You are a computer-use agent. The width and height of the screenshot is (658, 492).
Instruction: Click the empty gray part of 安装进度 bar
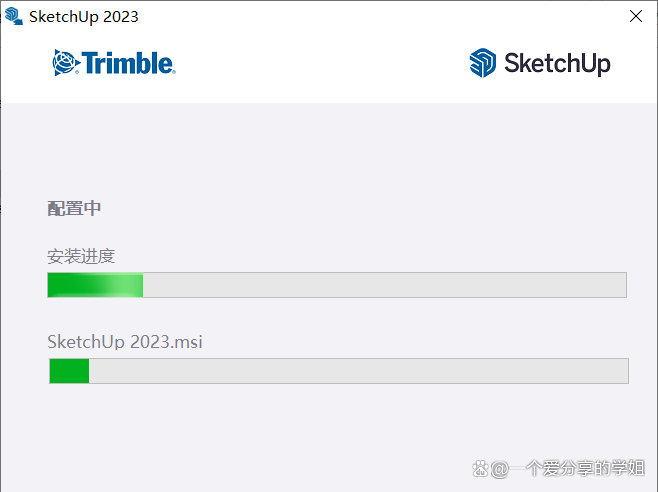click(x=384, y=285)
